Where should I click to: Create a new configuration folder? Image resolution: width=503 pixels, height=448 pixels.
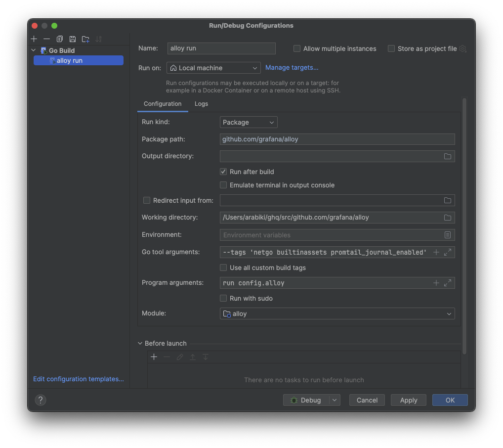tap(85, 39)
